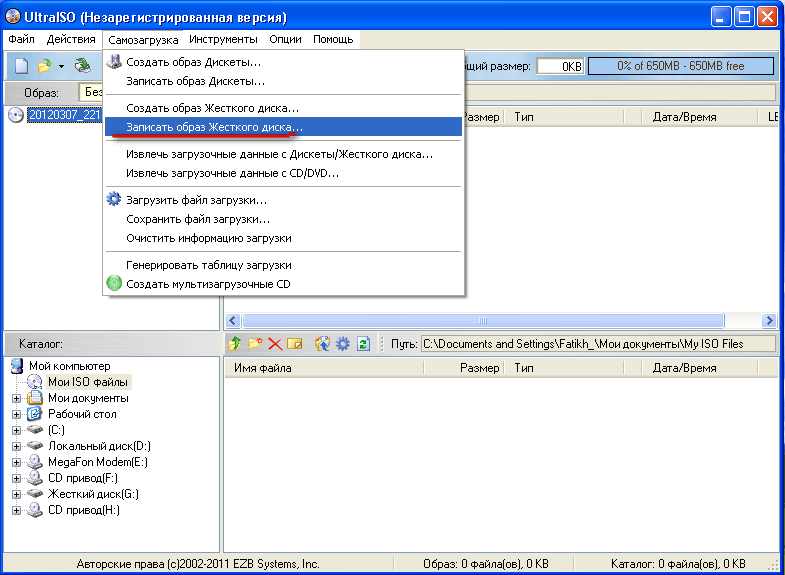Expand the CD привод(F:) node
Image resolution: width=785 pixels, height=575 pixels.
17,478
